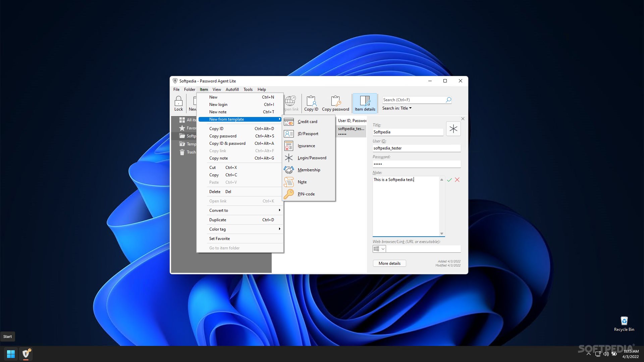Open the web browser selector dropdown
This screenshot has width=644, height=362.
379,249
